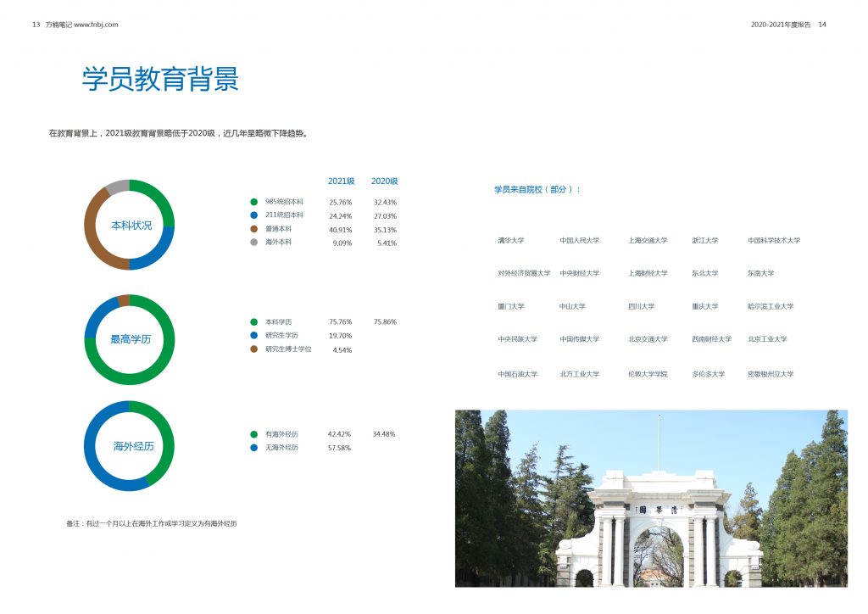Click the value 35.13%
Screen dimensions: 868x614
386,230
